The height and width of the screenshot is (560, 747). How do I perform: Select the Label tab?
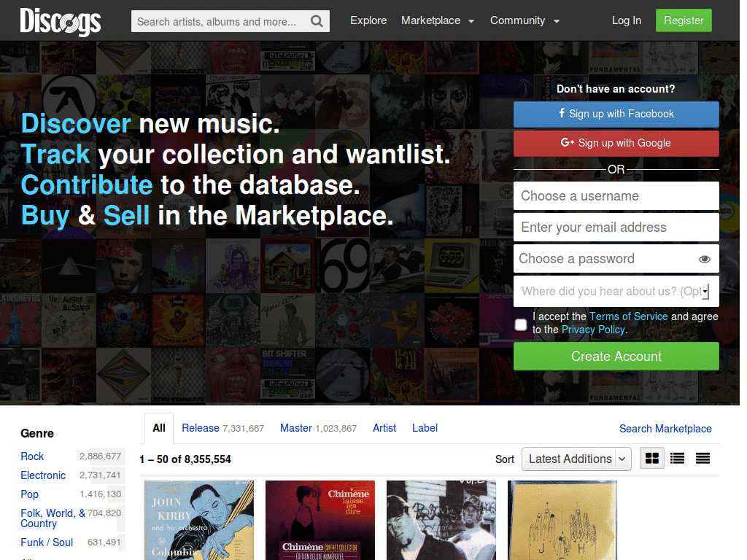coord(425,428)
